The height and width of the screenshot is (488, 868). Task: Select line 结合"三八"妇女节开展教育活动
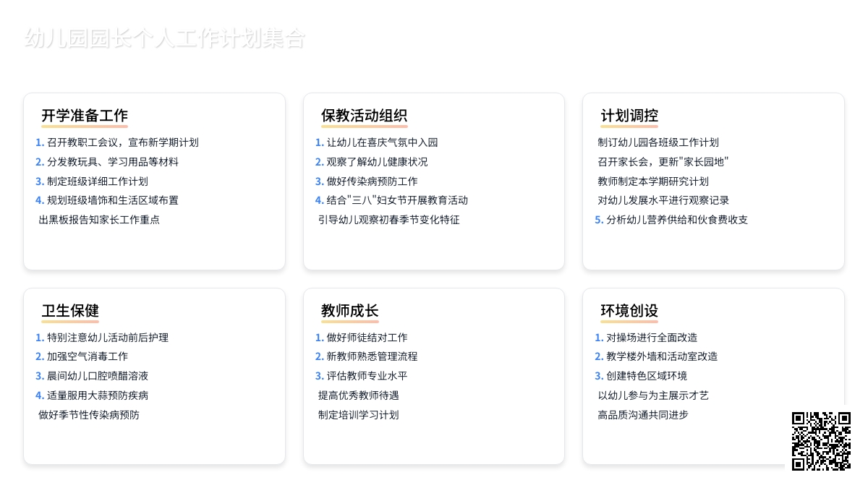[x=397, y=200]
